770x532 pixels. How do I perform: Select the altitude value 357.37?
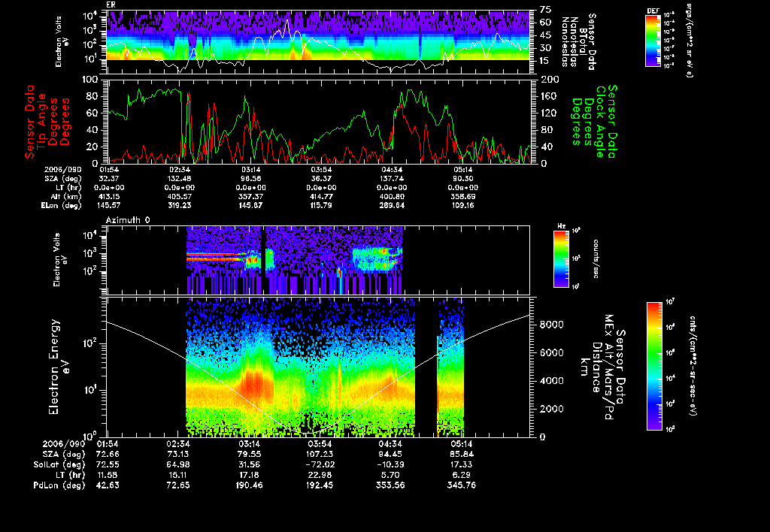pyautogui.click(x=251, y=196)
